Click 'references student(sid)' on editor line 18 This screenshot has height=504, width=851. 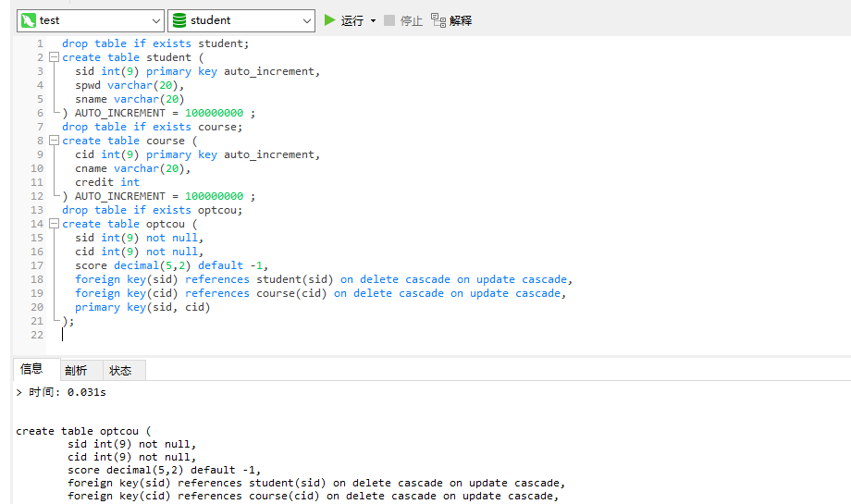[259, 279]
